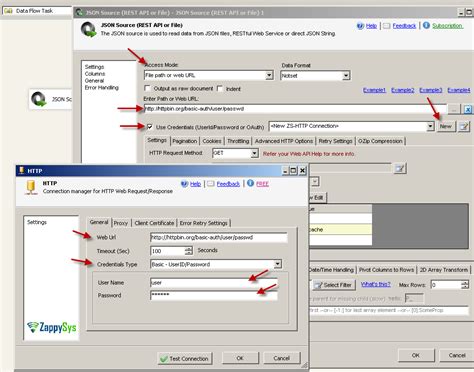The height and width of the screenshot is (372, 474).
Task: Toggle the Use Credentials checkbox
Action: click(x=150, y=127)
